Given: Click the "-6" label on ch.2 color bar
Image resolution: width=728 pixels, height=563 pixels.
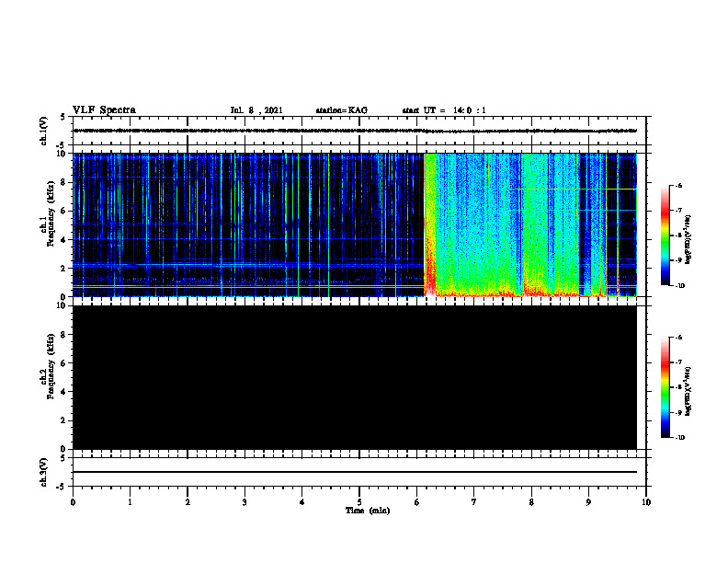Looking at the screenshot, I should (678, 338).
